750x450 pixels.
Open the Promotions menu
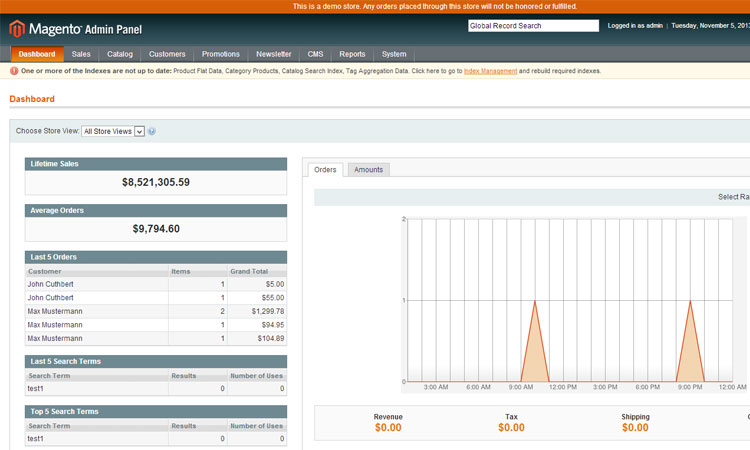point(221,54)
